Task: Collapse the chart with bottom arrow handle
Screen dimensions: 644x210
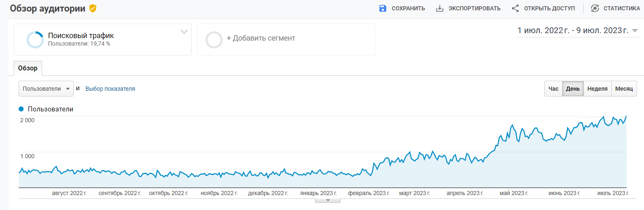Action: pos(328,200)
